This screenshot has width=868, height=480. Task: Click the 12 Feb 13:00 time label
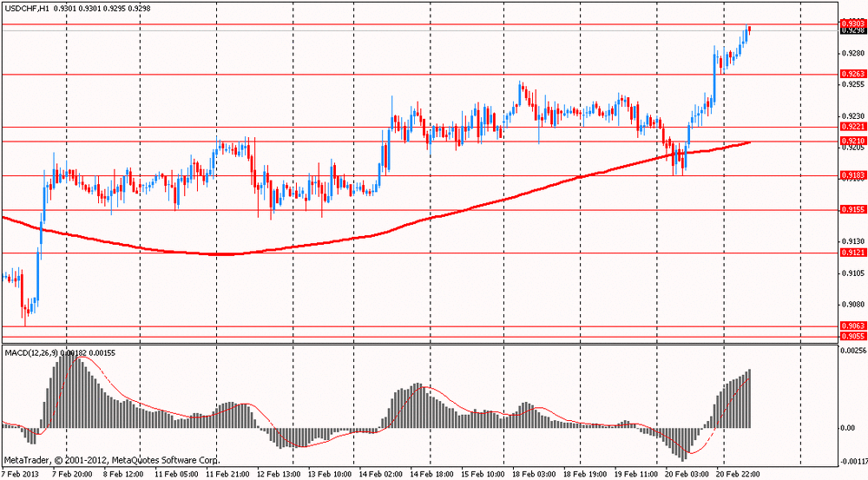[278, 475]
